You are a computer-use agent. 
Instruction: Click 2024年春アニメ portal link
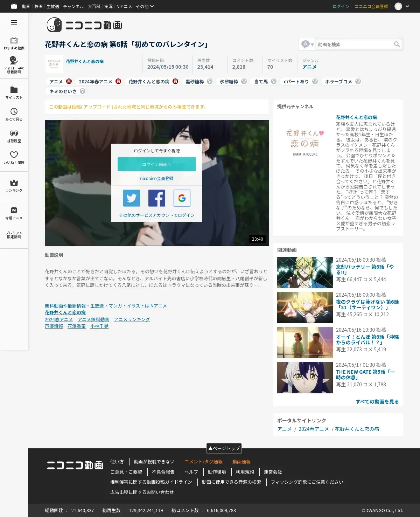314,429
